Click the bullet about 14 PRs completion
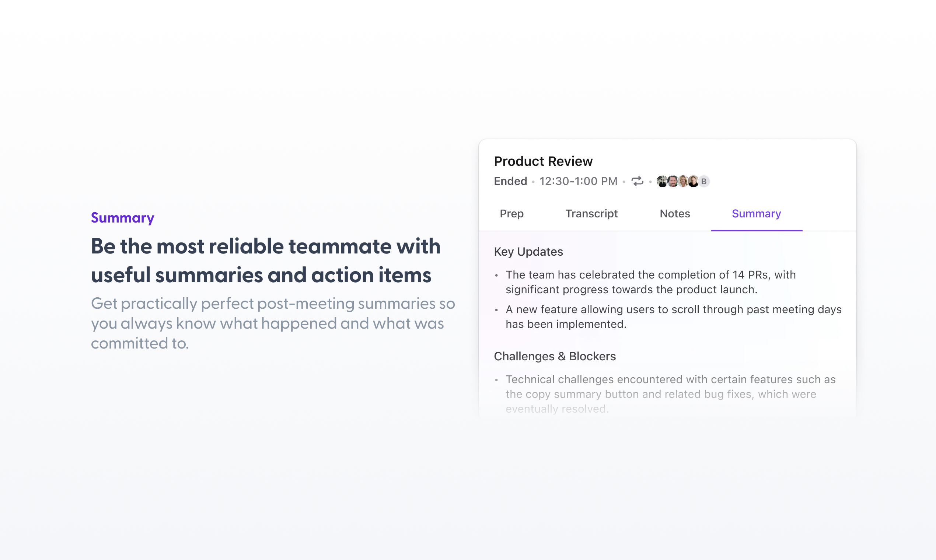The width and height of the screenshot is (936, 560). [651, 282]
